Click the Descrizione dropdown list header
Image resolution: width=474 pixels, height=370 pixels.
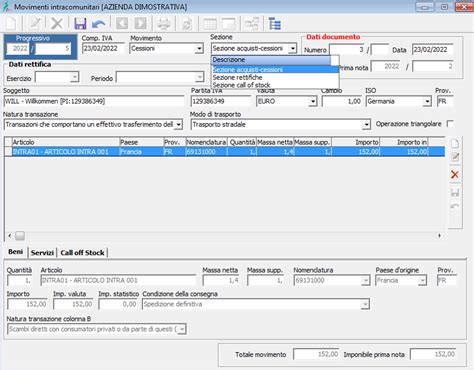(x=271, y=60)
